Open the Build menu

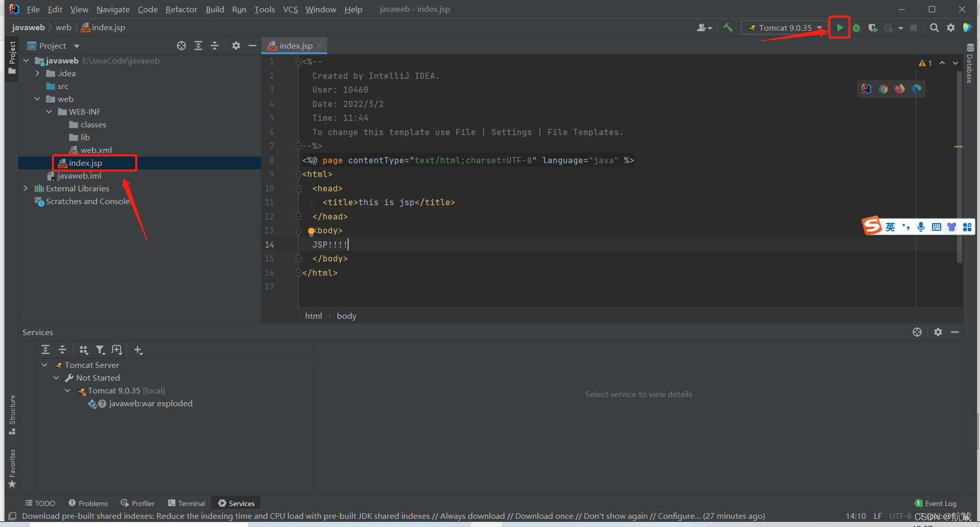215,9
